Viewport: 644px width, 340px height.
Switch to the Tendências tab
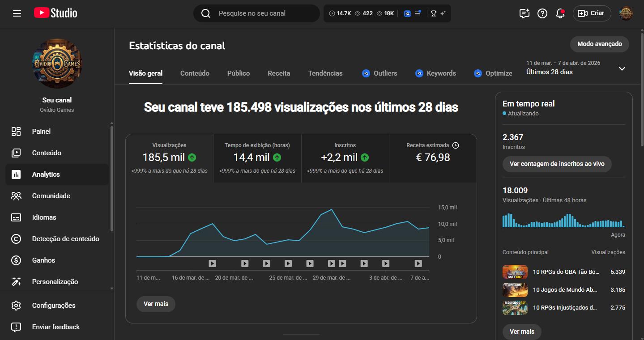pos(325,73)
